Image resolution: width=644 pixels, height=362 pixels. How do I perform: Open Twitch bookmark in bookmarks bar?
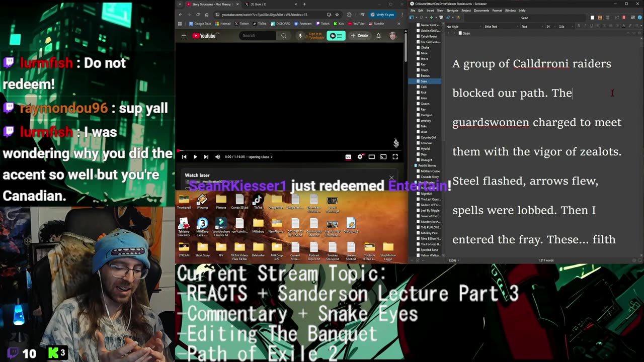click(x=323, y=24)
